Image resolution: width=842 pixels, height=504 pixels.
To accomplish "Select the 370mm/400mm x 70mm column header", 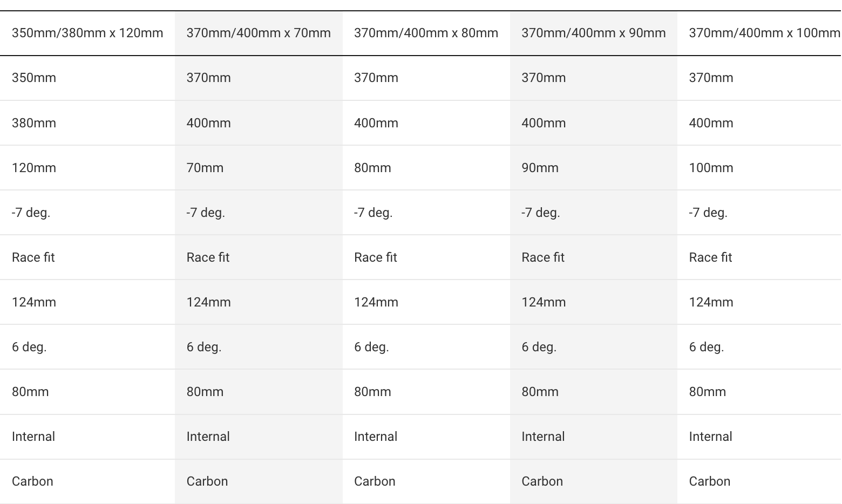I will click(259, 33).
